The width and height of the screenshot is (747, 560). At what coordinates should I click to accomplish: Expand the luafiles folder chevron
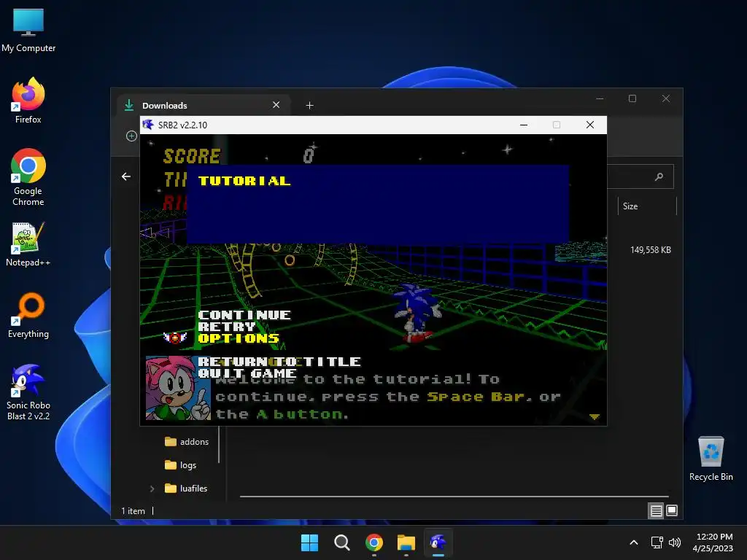[x=152, y=489]
